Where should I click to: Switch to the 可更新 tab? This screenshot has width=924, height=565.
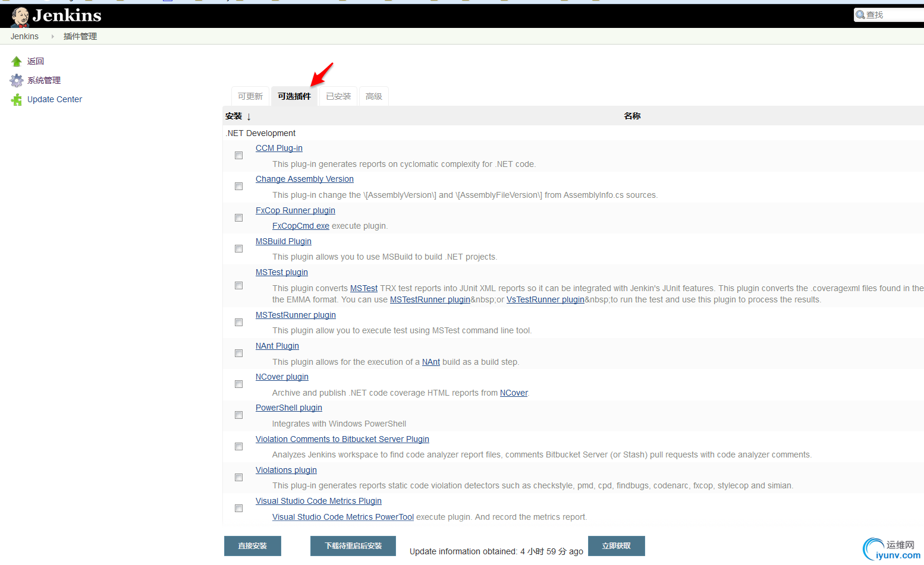click(x=250, y=96)
